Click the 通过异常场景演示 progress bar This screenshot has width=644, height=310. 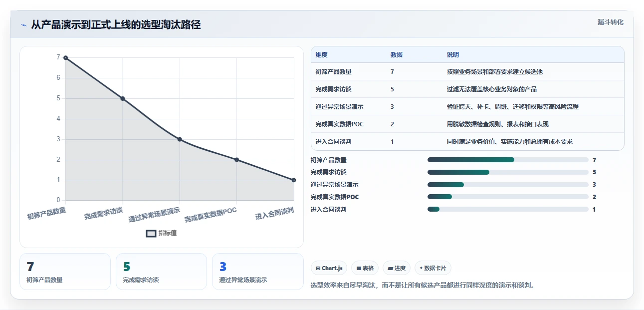coord(508,185)
